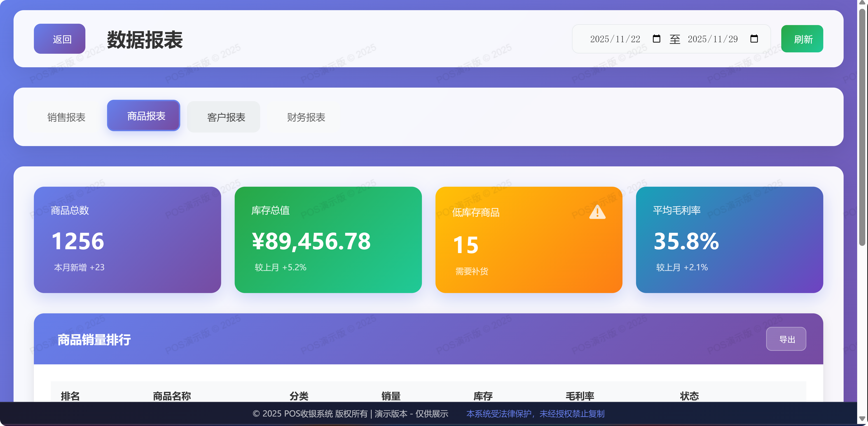Click the 低库存商品 card showing 15

click(529, 239)
